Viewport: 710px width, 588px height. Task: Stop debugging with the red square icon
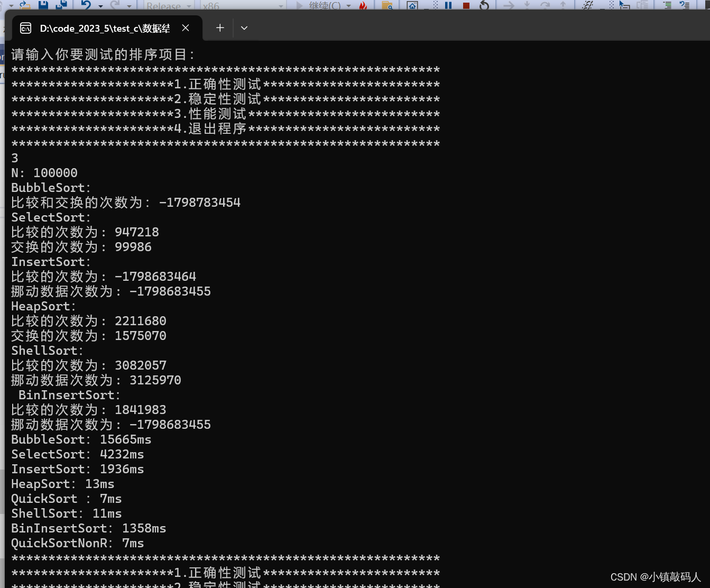[x=466, y=5]
